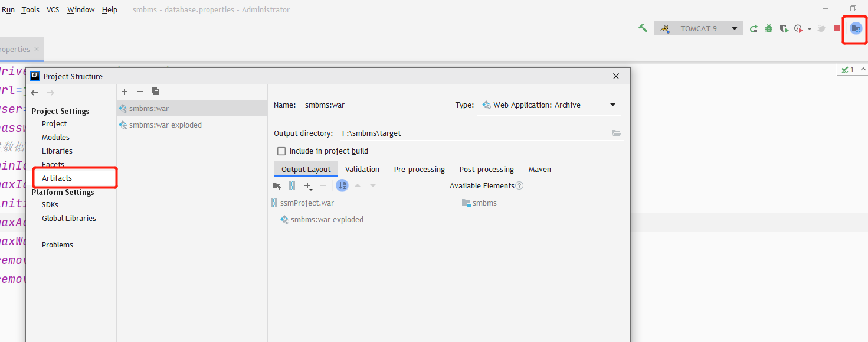868x342 pixels.
Task: Open the Type dropdown Web Application: Archive
Action: coord(549,105)
